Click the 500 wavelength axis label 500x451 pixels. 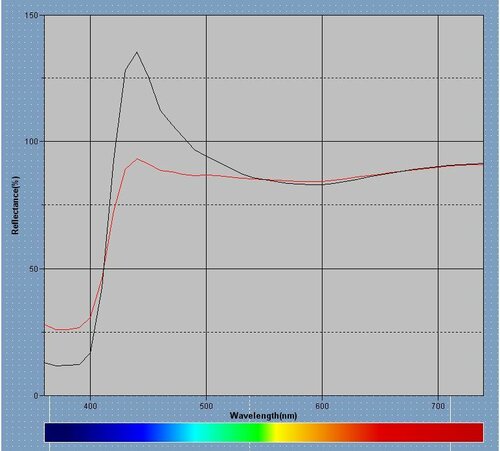click(206, 406)
